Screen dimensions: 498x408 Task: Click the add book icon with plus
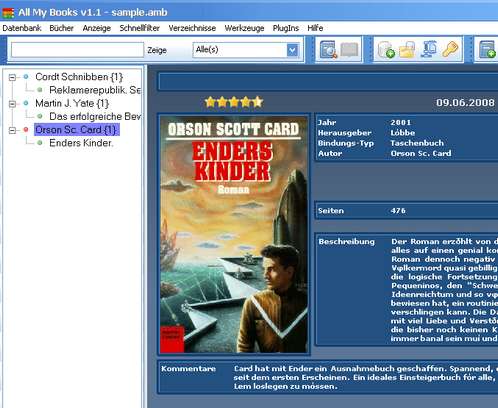pyautogui.click(x=487, y=50)
